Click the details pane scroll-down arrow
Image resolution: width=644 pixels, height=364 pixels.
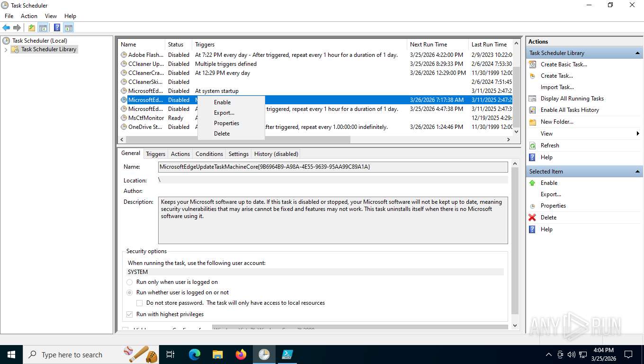[x=515, y=326]
